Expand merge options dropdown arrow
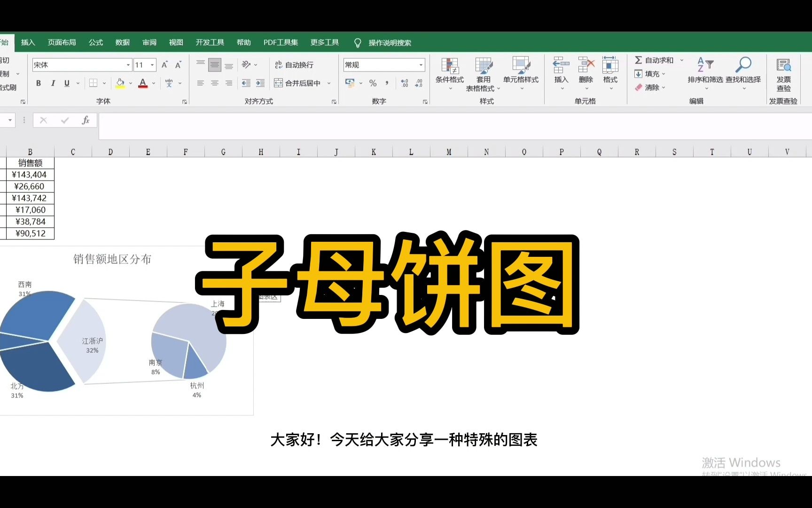This screenshot has height=508, width=812. 329,83
